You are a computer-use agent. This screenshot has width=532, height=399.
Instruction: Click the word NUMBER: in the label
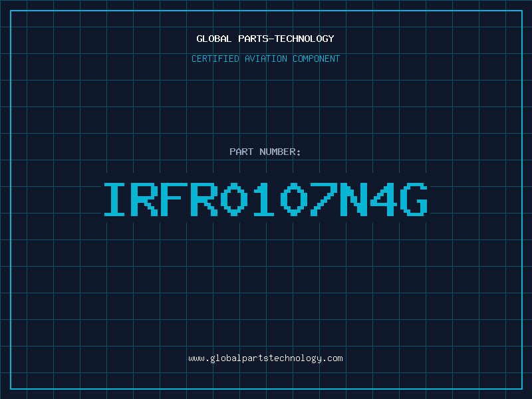(280, 152)
